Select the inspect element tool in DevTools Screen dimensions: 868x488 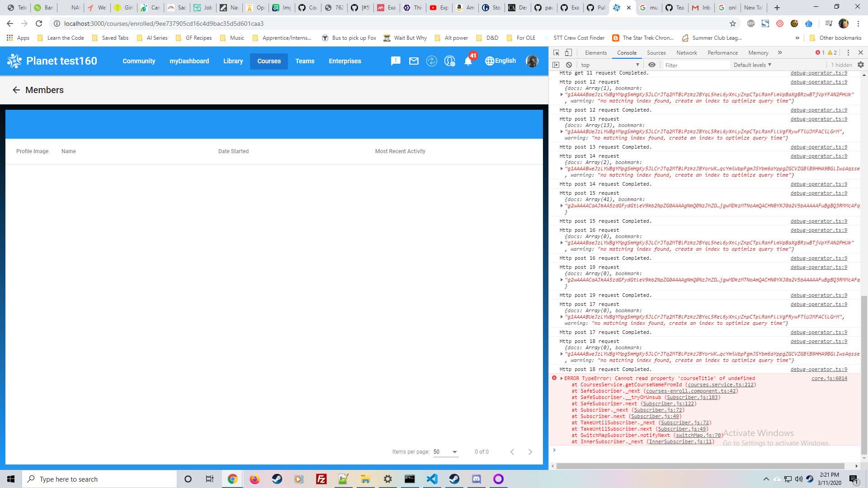pos(556,52)
